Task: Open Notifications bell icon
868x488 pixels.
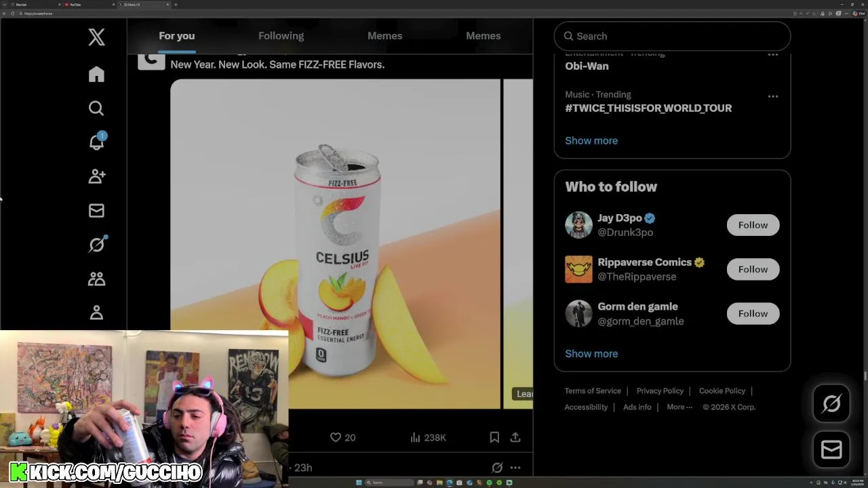Action: [x=96, y=142]
